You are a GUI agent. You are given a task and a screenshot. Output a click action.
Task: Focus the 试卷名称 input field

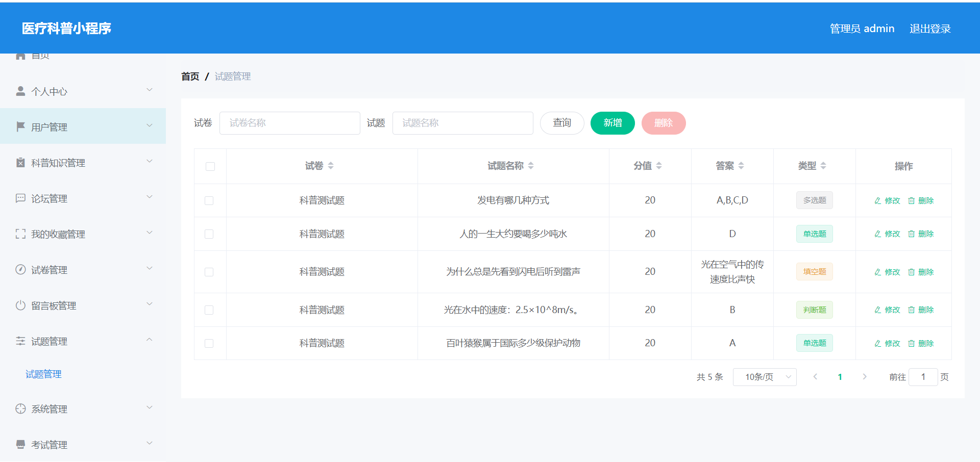290,123
